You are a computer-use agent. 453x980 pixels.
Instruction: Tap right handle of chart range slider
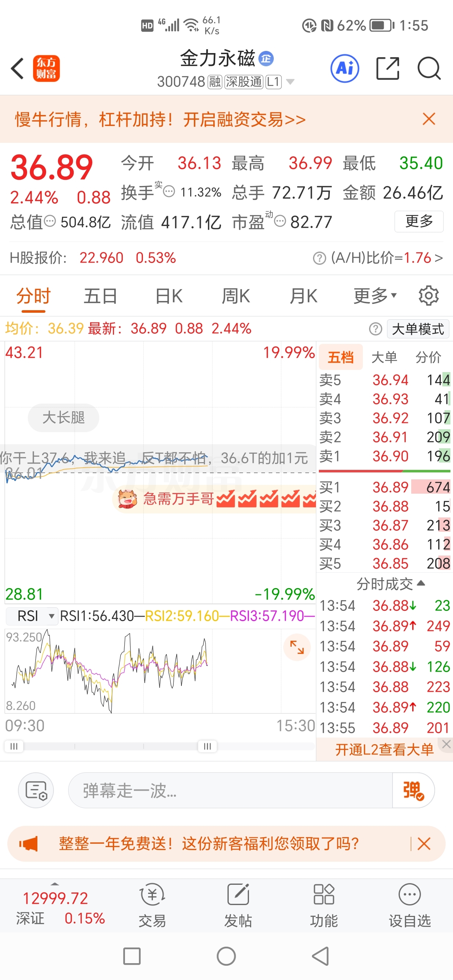point(207,746)
